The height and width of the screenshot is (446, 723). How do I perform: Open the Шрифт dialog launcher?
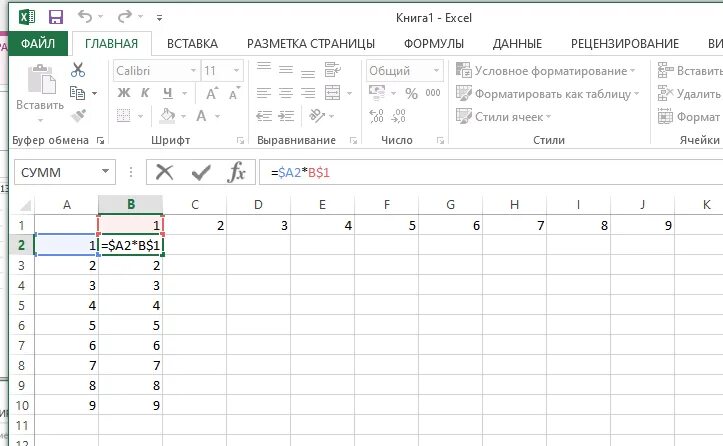tap(240, 141)
